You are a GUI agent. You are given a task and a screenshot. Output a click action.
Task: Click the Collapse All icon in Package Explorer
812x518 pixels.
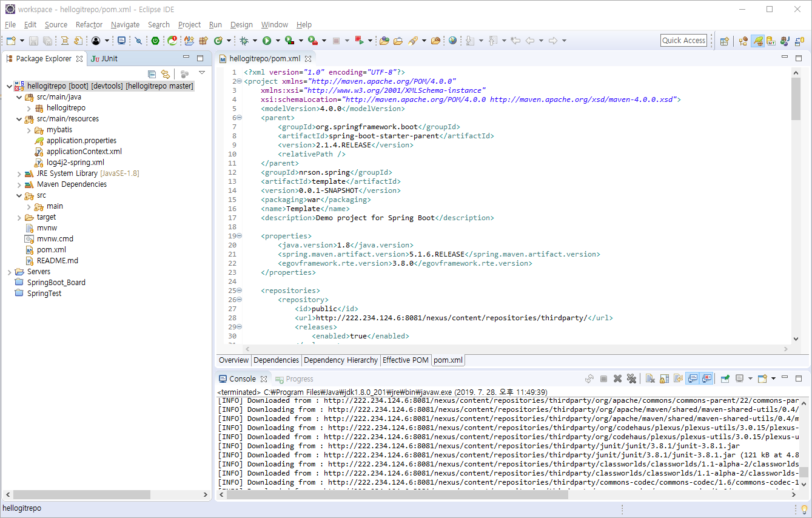pyautogui.click(x=152, y=74)
